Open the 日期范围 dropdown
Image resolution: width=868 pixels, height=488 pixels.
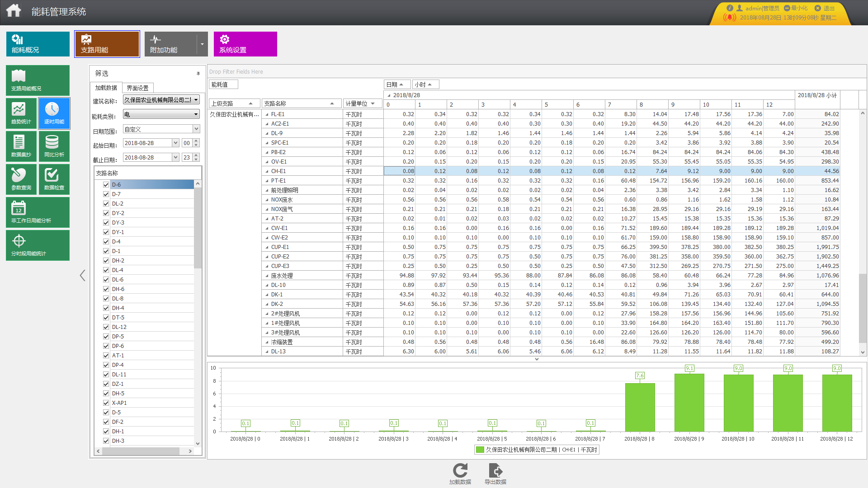[161, 129]
